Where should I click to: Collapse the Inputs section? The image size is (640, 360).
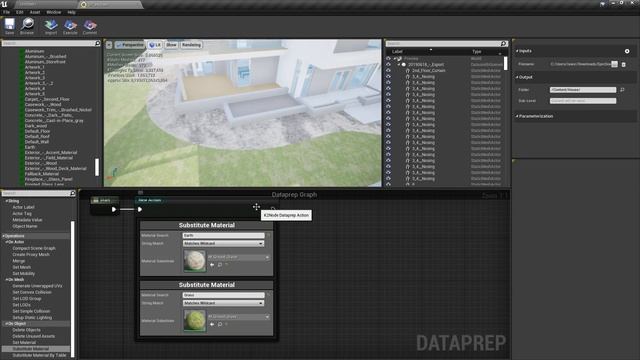[x=517, y=51]
